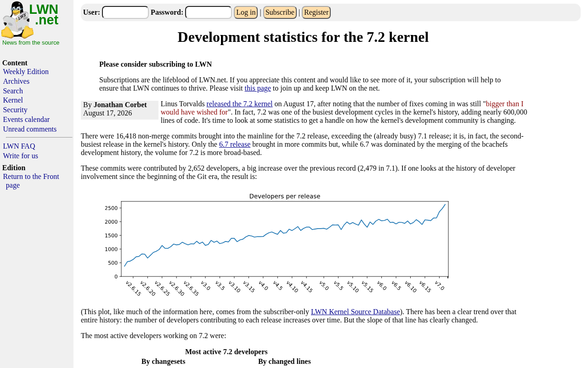Open the LWN Kernel Source Database link
The width and height of the screenshot is (588, 368).
pyautogui.click(x=356, y=312)
